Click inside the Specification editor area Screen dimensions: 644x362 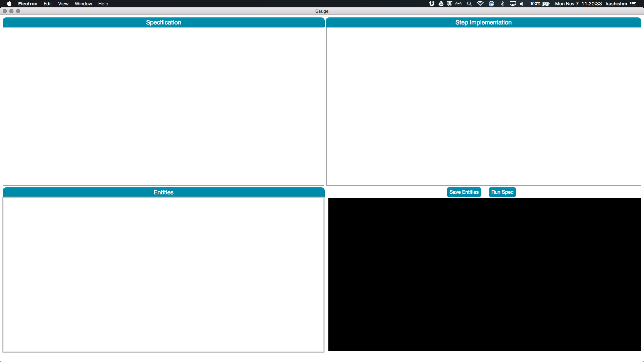pyautogui.click(x=163, y=106)
